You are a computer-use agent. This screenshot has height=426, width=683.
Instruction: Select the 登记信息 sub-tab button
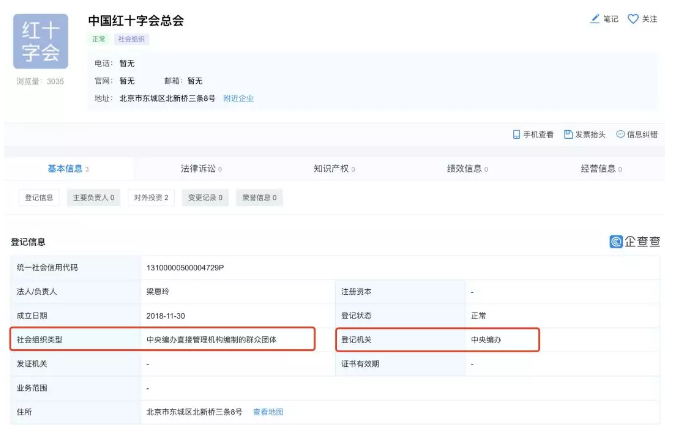point(39,198)
